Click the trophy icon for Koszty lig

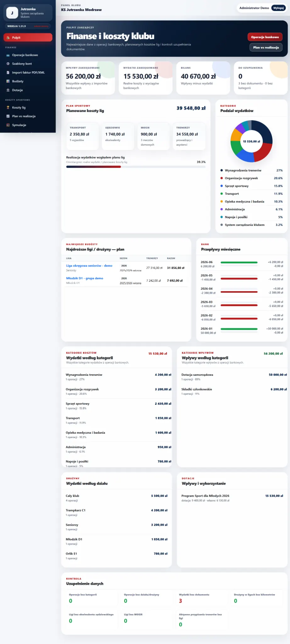pyautogui.click(x=8, y=108)
